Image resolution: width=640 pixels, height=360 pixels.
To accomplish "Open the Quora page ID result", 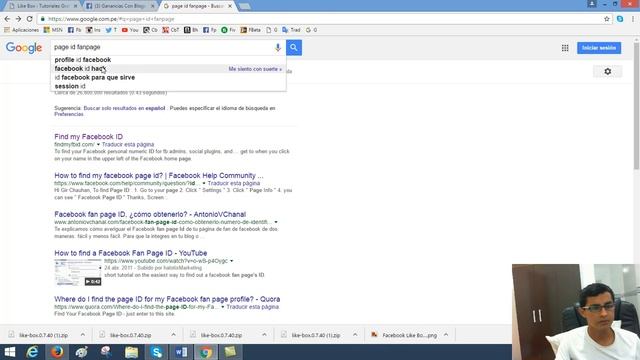I will pos(167,299).
